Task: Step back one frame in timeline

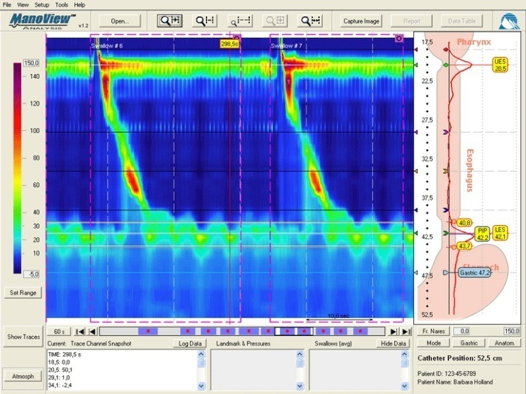Action: (x=92, y=332)
